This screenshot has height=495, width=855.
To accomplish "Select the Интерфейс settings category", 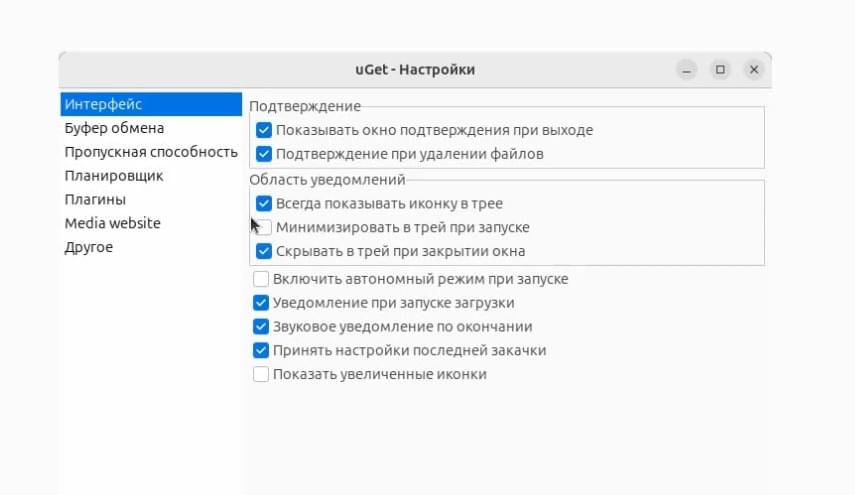I will 150,104.
